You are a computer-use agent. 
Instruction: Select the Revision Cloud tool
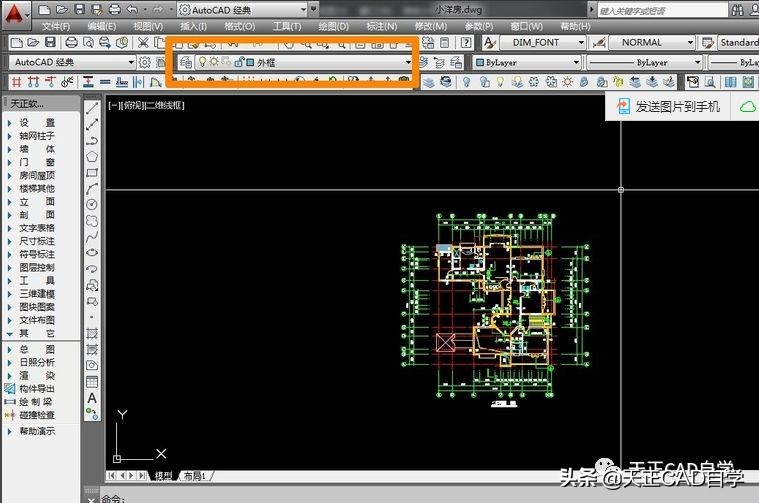[92, 221]
